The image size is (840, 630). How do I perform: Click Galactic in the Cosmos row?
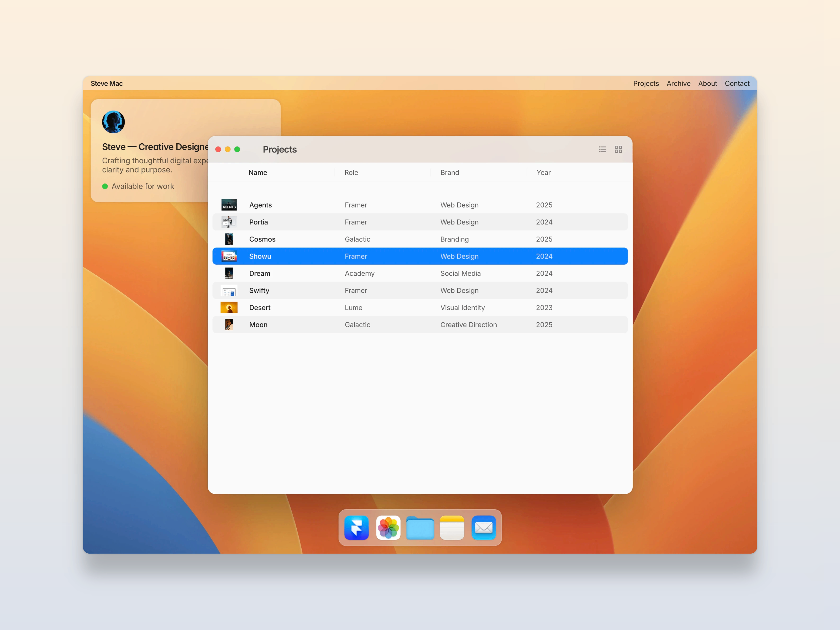coord(357,239)
